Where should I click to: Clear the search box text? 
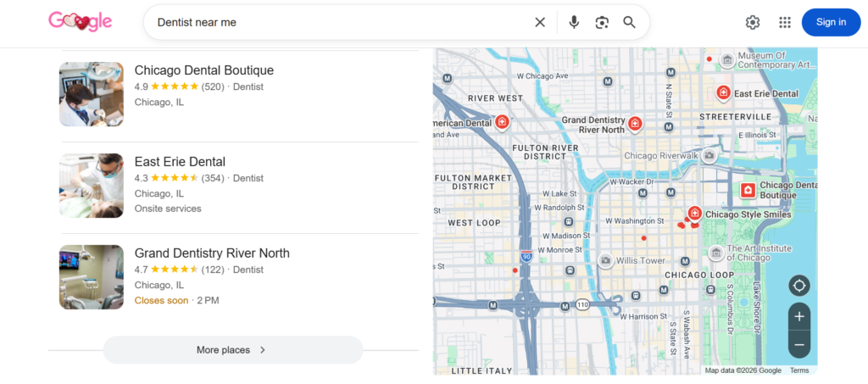point(540,22)
